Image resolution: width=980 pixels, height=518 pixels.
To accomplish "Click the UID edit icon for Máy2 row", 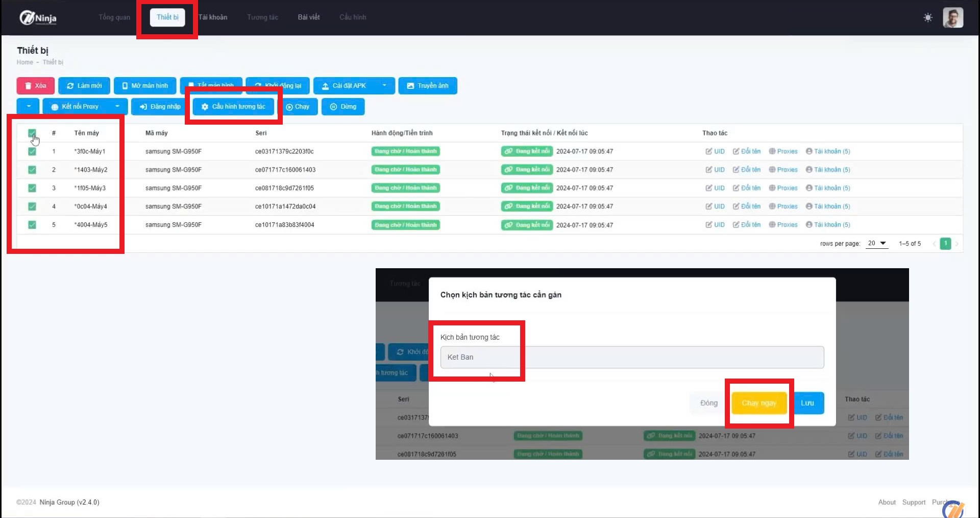I will click(715, 170).
